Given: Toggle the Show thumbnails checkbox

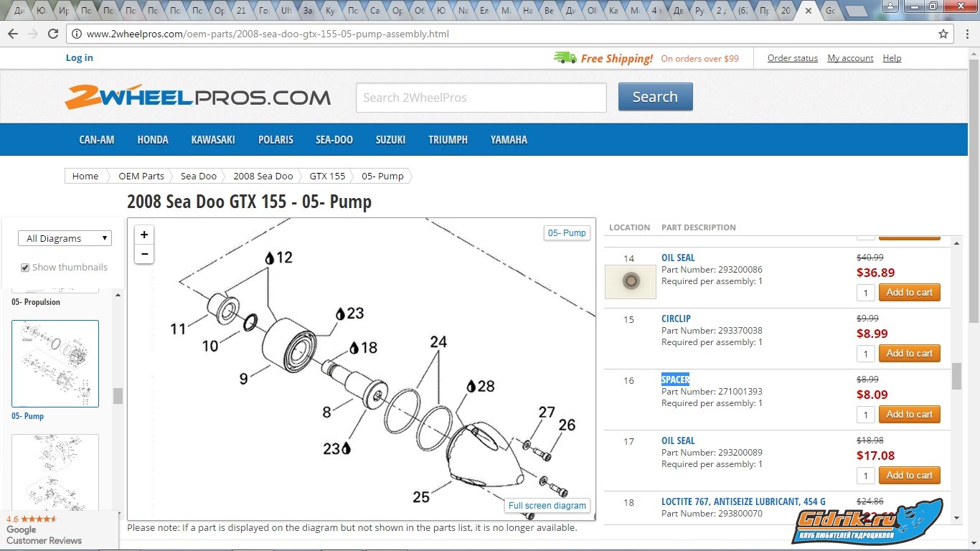Looking at the screenshot, I should click(25, 268).
